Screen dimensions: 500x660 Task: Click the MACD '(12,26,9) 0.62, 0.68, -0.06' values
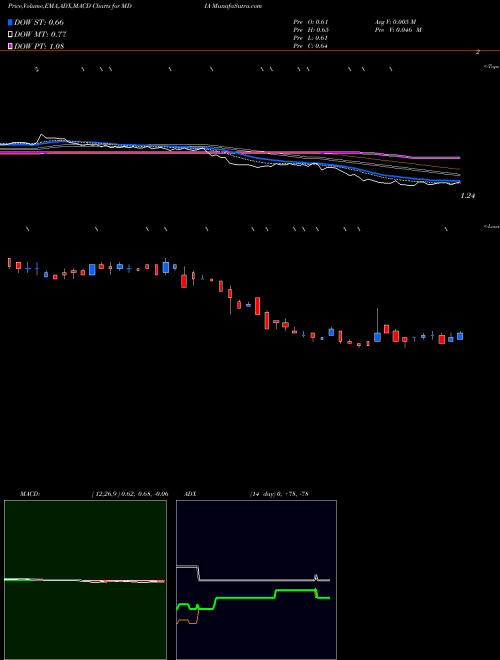click(x=130, y=494)
